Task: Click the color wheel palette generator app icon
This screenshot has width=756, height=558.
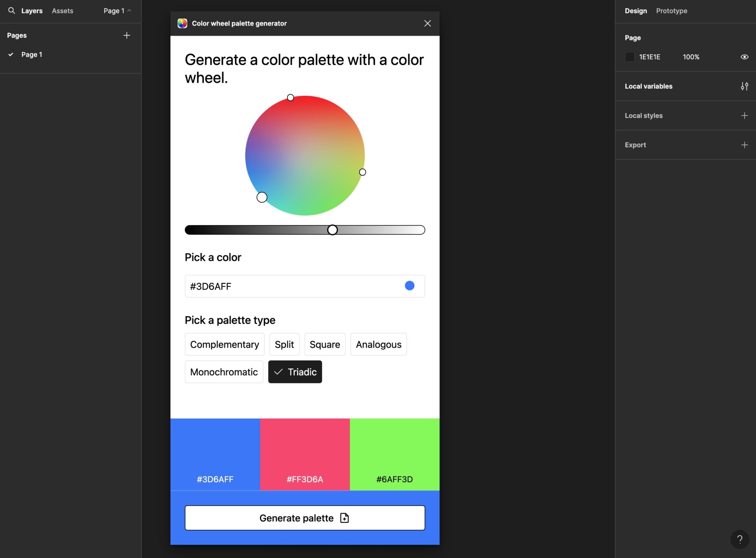Action: click(x=182, y=24)
